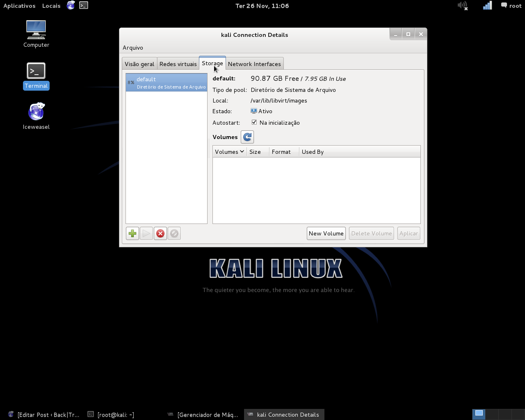
Task: Click the red Stop Pool icon
Action: pos(160,233)
